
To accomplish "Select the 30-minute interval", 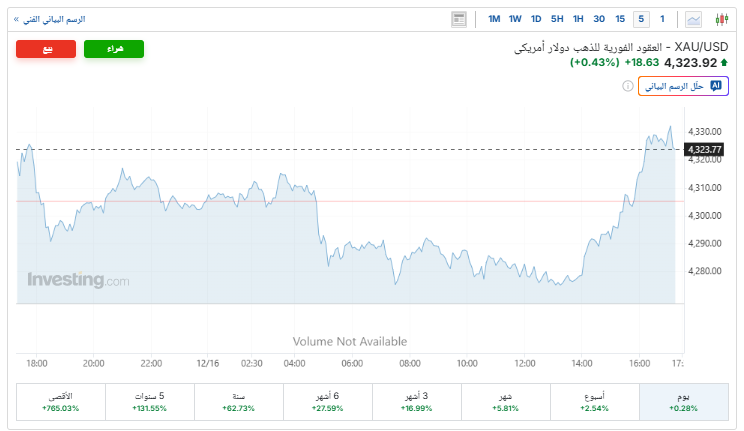I will (599, 19).
